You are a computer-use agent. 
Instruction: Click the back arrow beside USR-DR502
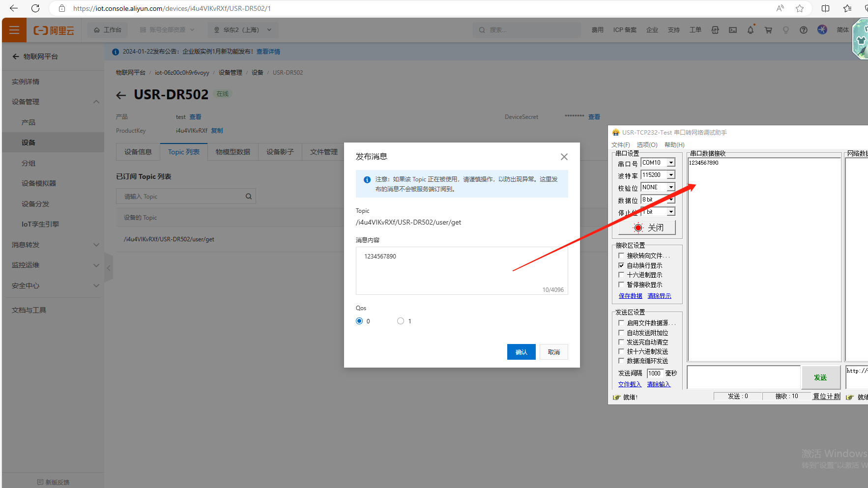(x=121, y=95)
